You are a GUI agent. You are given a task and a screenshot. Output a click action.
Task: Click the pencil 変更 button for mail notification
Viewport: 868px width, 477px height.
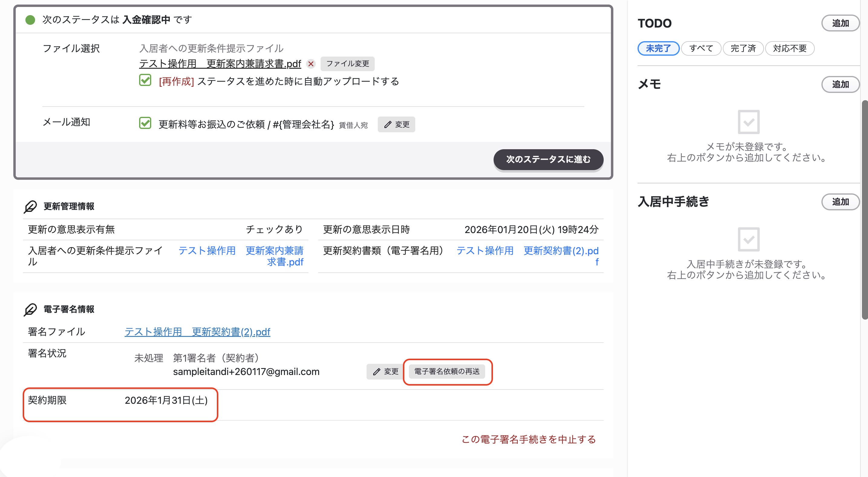(x=396, y=124)
